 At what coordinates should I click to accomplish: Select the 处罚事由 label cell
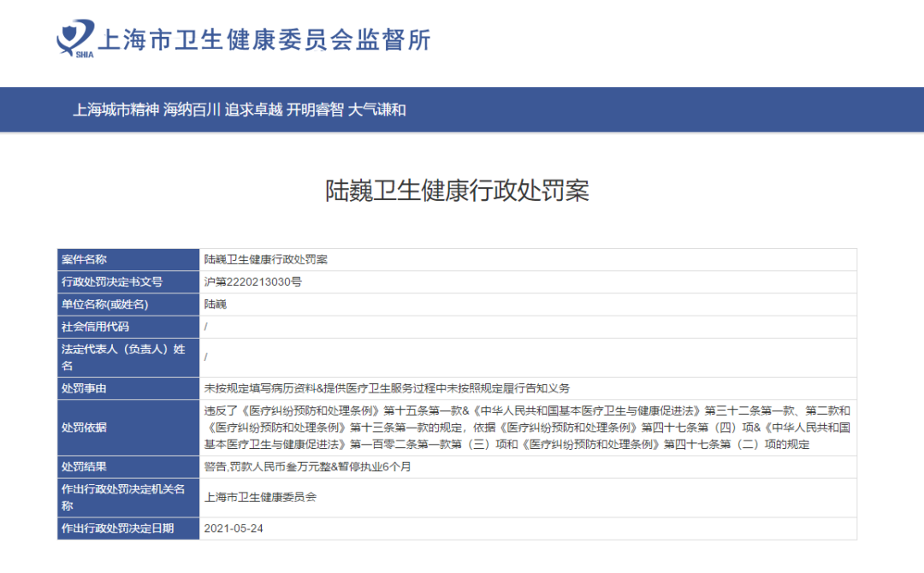click(128, 388)
